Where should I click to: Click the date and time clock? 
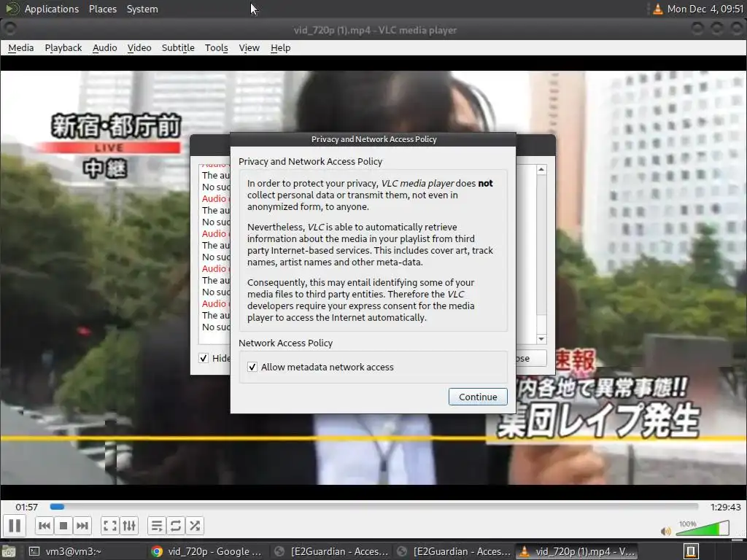click(705, 9)
